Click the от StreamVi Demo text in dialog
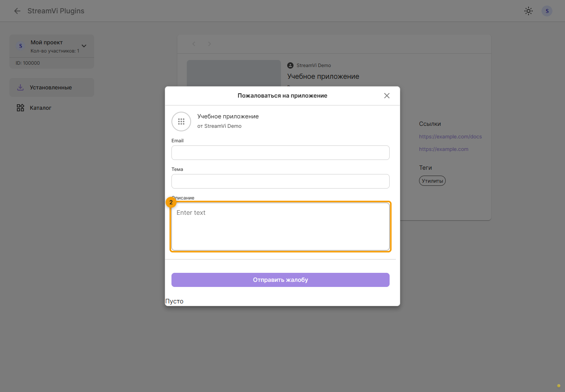The image size is (565, 392). [219, 126]
